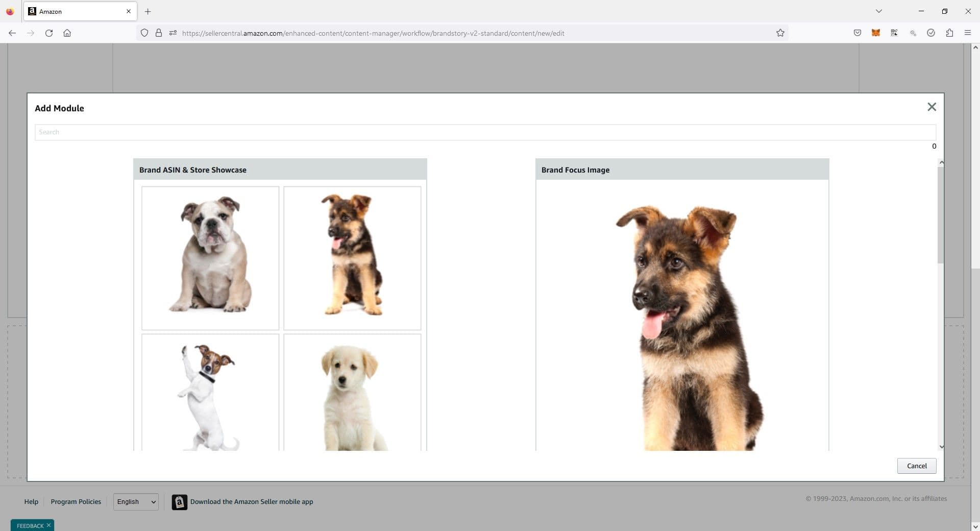Open a new browser tab
Image resolution: width=980 pixels, height=531 pixels.
click(148, 11)
